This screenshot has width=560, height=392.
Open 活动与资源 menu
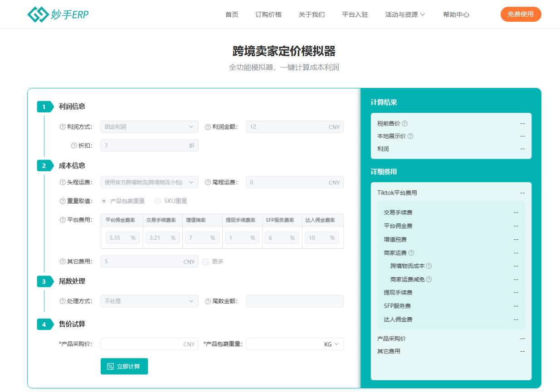[405, 15]
